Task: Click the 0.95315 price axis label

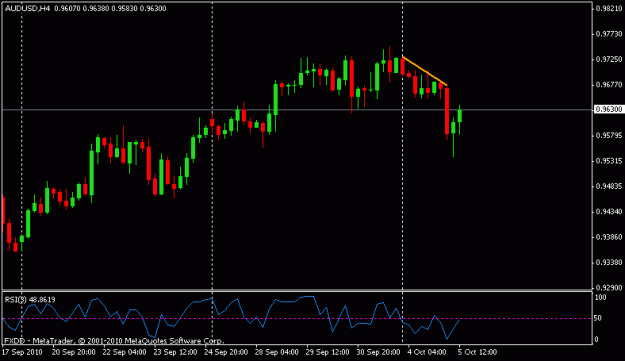Action: [x=609, y=161]
